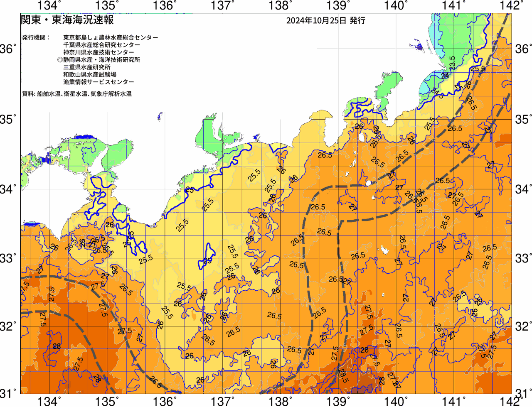Click the 137° longitude label on top axis
The image size is (532, 407).
(x=223, y=6)
